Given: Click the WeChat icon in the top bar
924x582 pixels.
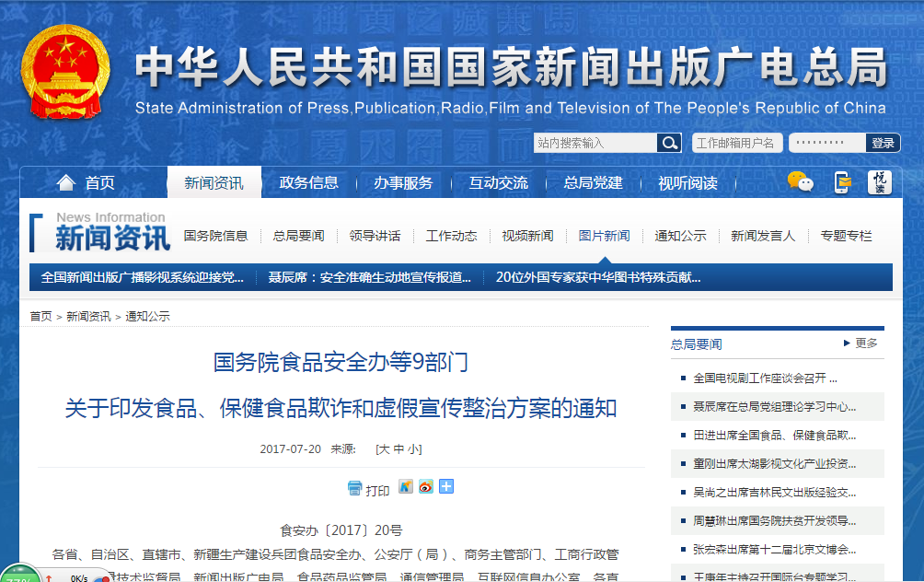Looking at the screenshot, I should pyautogui.click(x=800, y=182).
